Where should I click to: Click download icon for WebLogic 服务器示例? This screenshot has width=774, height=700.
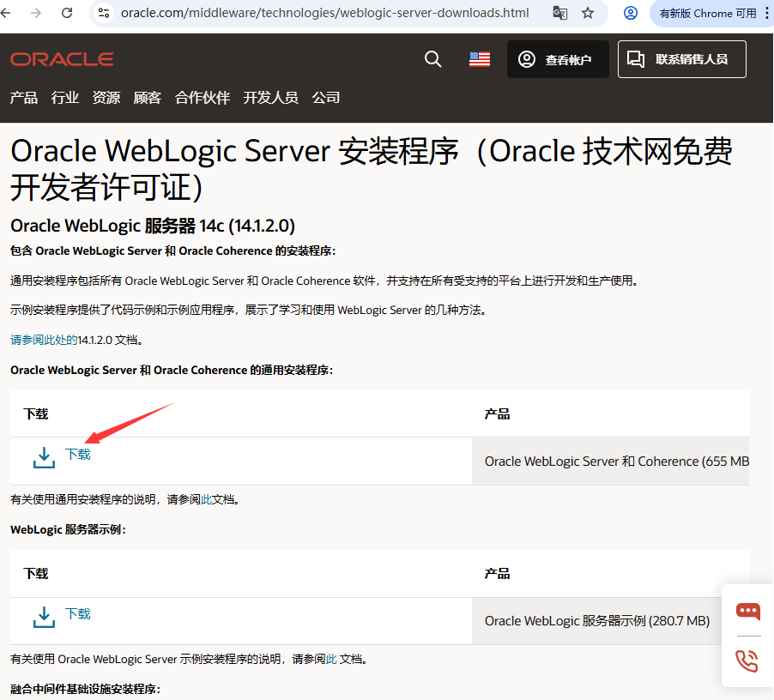tap(44, 617)
